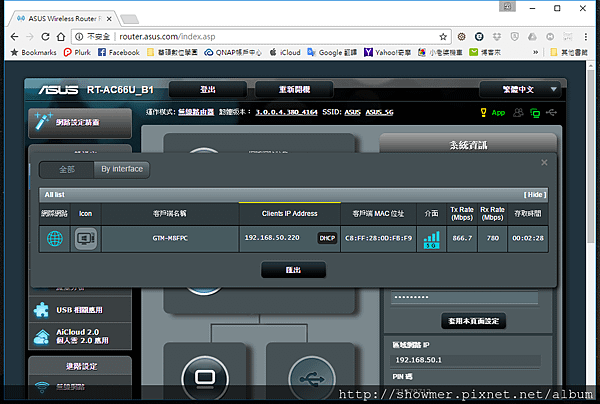This screenshot has width=600, height=404.
Task: Sort by Rx Rate column header
Action: point(492,213)
